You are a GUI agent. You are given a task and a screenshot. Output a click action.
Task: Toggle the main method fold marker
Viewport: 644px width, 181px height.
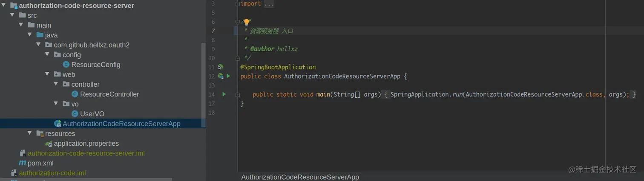(238, 94)
